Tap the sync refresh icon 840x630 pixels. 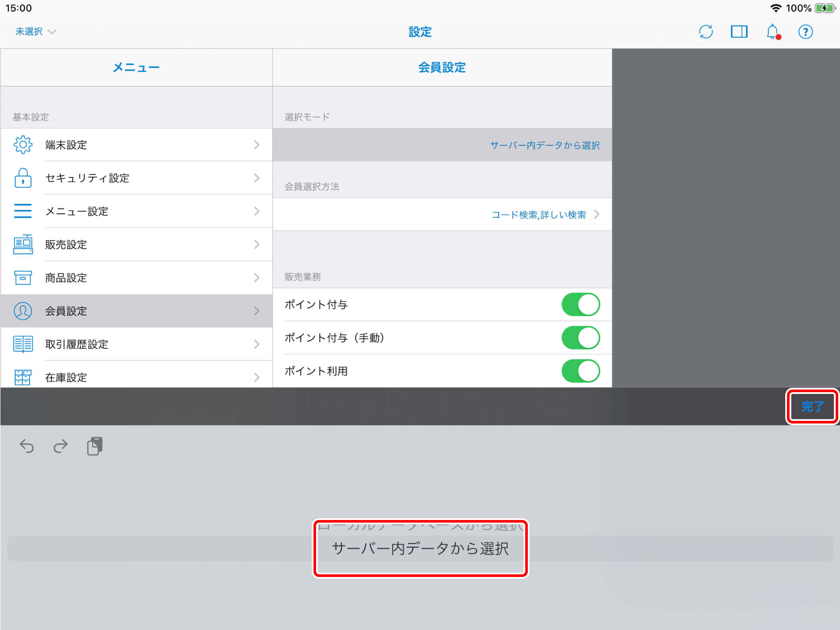(x=706, y=32)
